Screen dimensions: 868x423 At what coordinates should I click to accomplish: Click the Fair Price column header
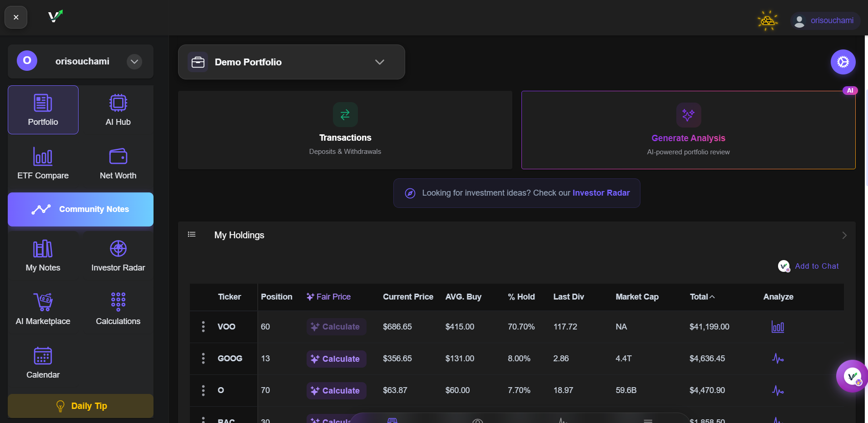(328, 297)
